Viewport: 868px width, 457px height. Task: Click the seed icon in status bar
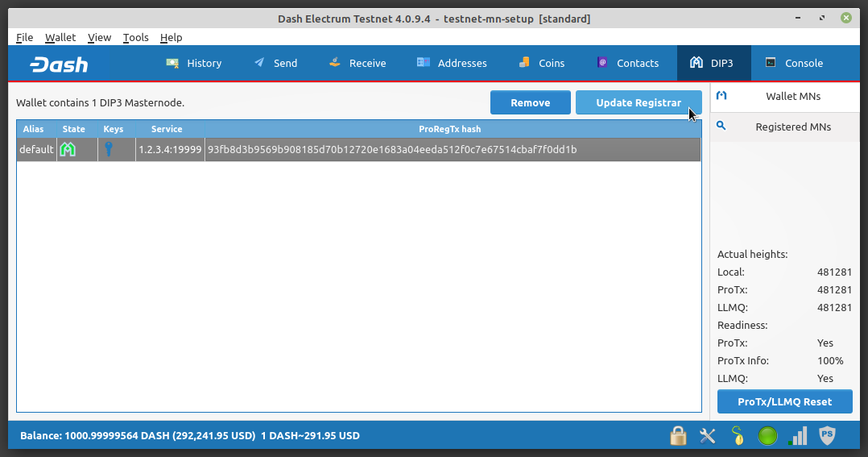[738, 436]
